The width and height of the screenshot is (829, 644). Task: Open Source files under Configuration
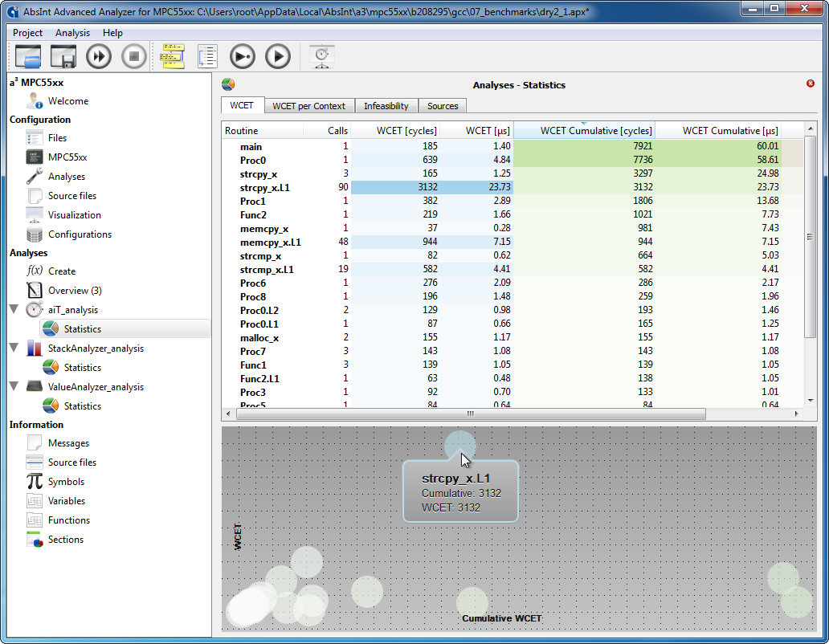(x=72, y=195)
